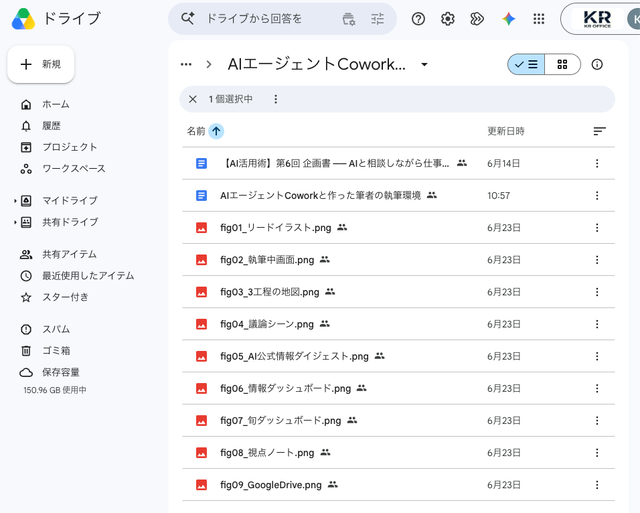This screenshot has height=513, width=640.
Task: Sort by the 更新日時 column header
Action: pos(506,131)
